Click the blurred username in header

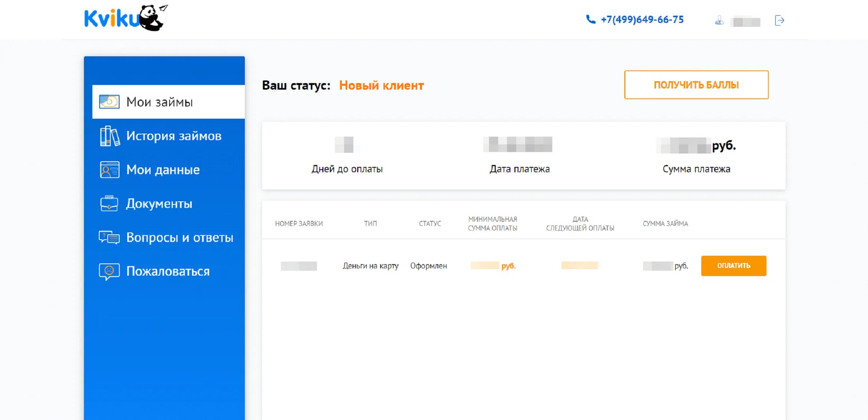[x=745, y=21]
